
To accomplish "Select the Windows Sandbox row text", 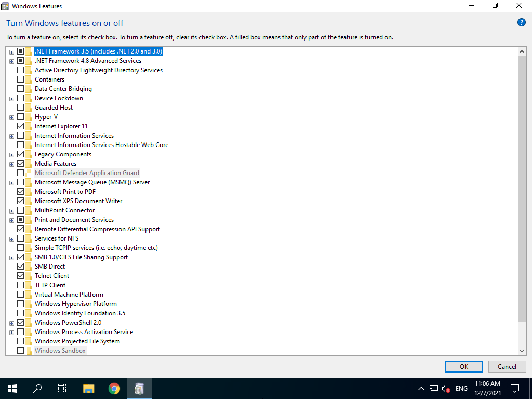I will 60,351.
